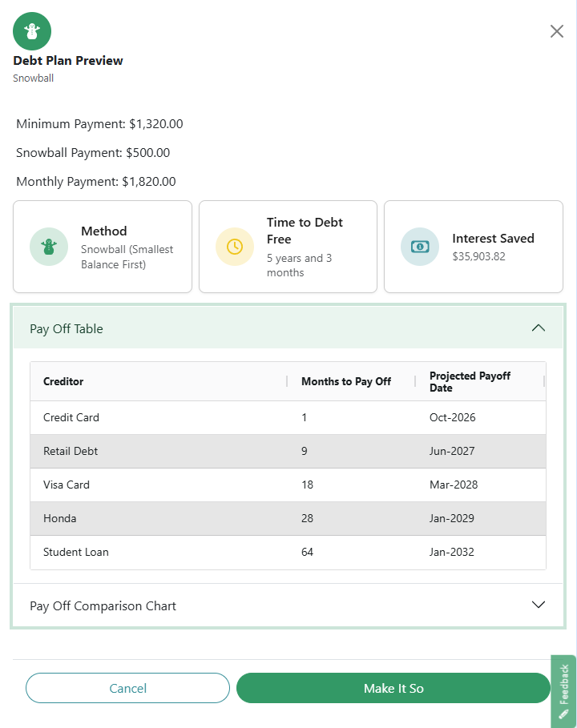Click the 18 months value for Visa Card
The height and width of the screenshot is (728, 577).
coord(307,485)
